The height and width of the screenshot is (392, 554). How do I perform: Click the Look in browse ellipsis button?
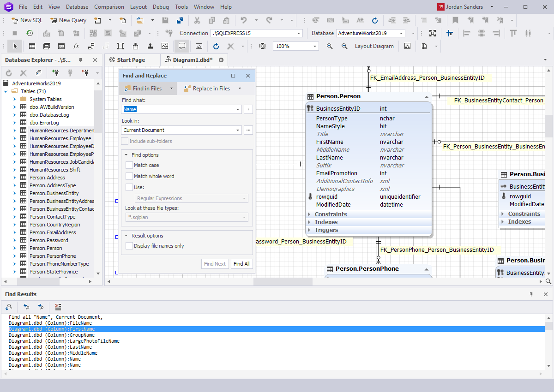(x=248, y=130)
